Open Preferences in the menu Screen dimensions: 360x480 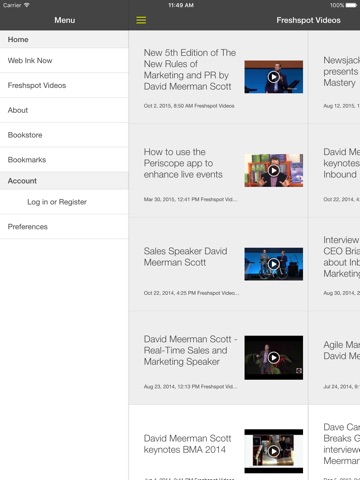tap(64, 227)
